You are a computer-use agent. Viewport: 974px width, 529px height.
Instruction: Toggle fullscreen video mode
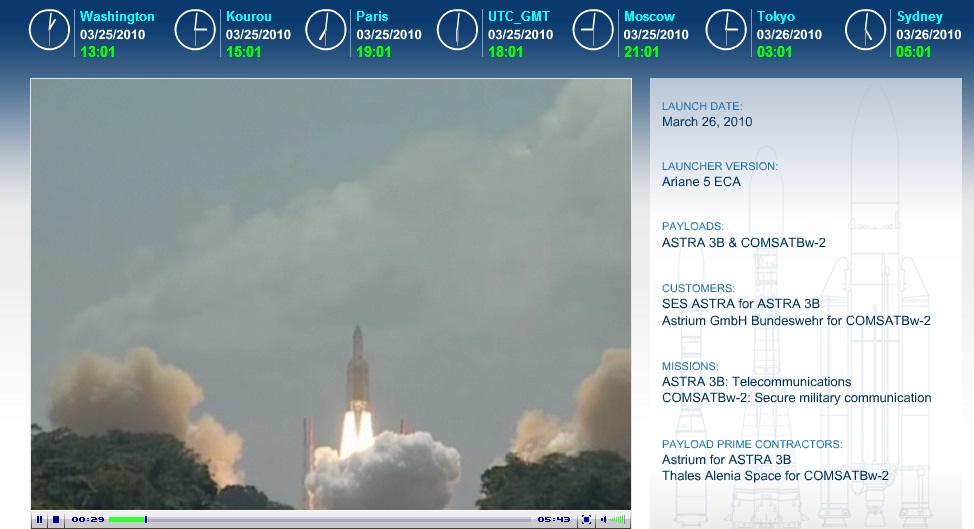pos(587,520)
